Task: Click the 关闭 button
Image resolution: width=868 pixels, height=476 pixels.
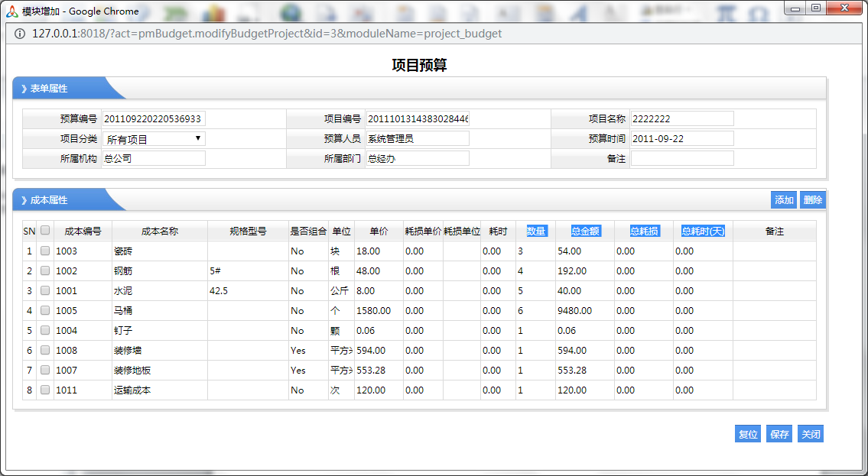Action: pos(811,434)
